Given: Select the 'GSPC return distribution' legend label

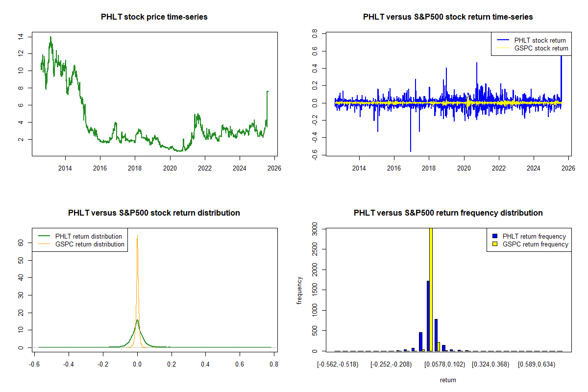Looking at the screenshot, I should pyautogui.click(x=90, y=244).
